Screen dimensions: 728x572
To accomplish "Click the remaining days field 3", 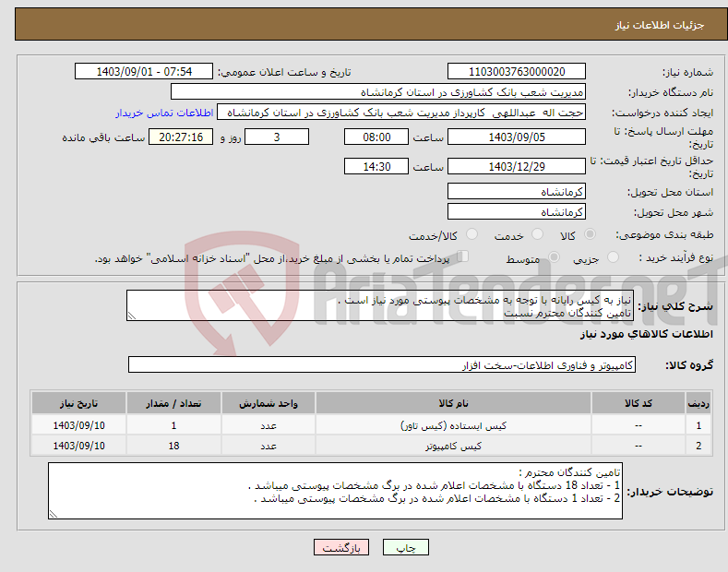I will [277, 137].
